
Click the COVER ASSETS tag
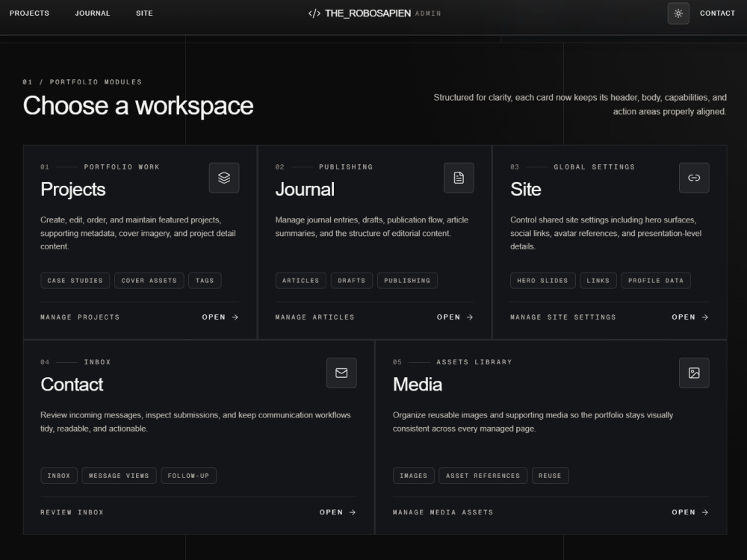[x=149, y=281]
